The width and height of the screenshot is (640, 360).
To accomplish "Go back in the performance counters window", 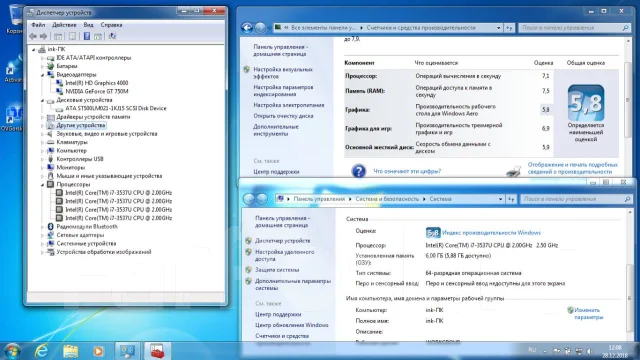I will pos(247,28).
